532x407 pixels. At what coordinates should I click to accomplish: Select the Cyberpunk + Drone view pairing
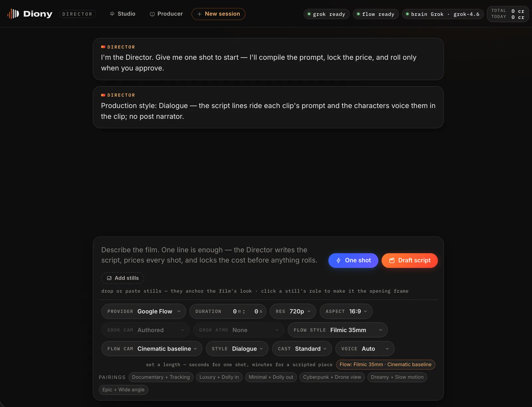pyautogui.click(x=332, y=377)
